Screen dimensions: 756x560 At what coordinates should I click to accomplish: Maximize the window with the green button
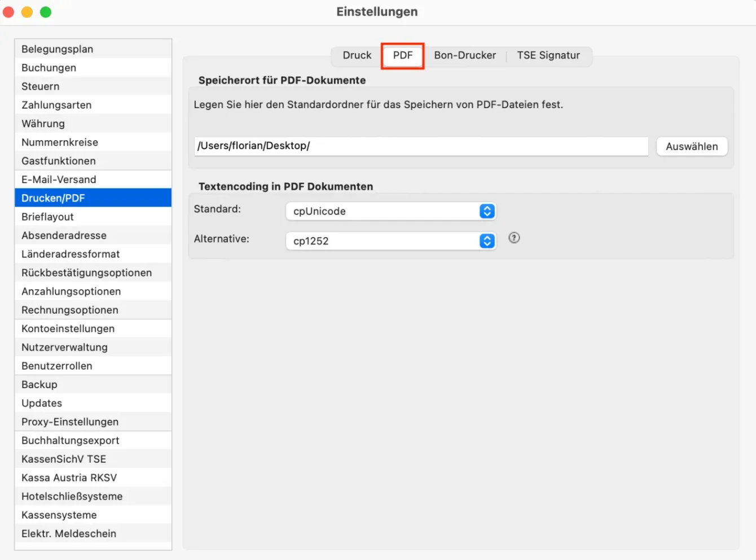point(46,12)
